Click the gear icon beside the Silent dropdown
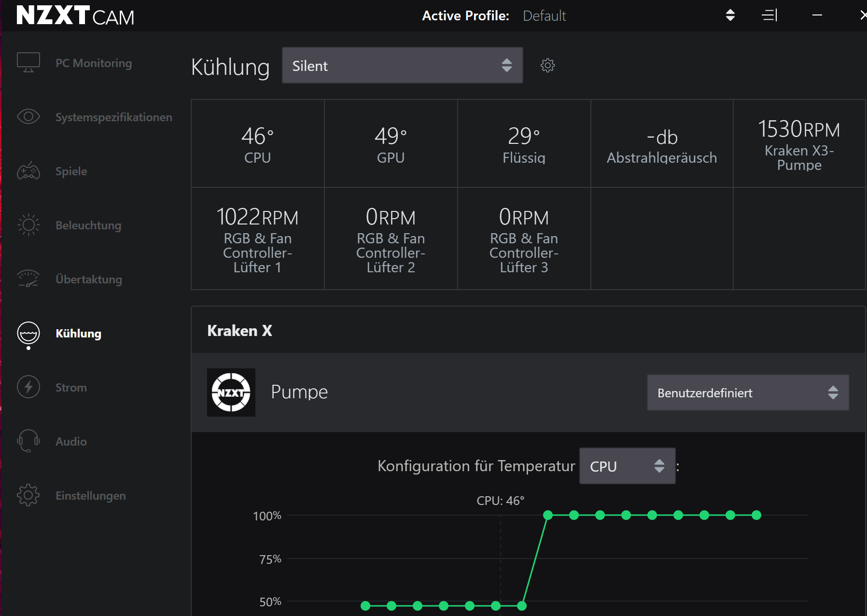Viewport: 867px width, 616px height. pos(547,65)
